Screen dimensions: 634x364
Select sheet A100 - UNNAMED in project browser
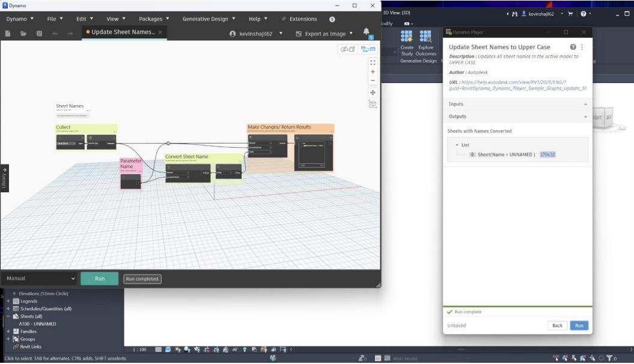coord(37,324)
